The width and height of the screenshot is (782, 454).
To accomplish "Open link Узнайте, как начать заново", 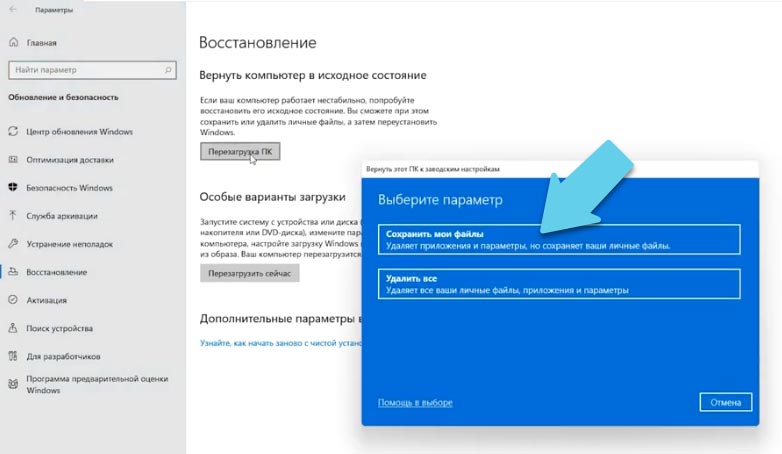I will pyautogui.click(x=281, y=343).
